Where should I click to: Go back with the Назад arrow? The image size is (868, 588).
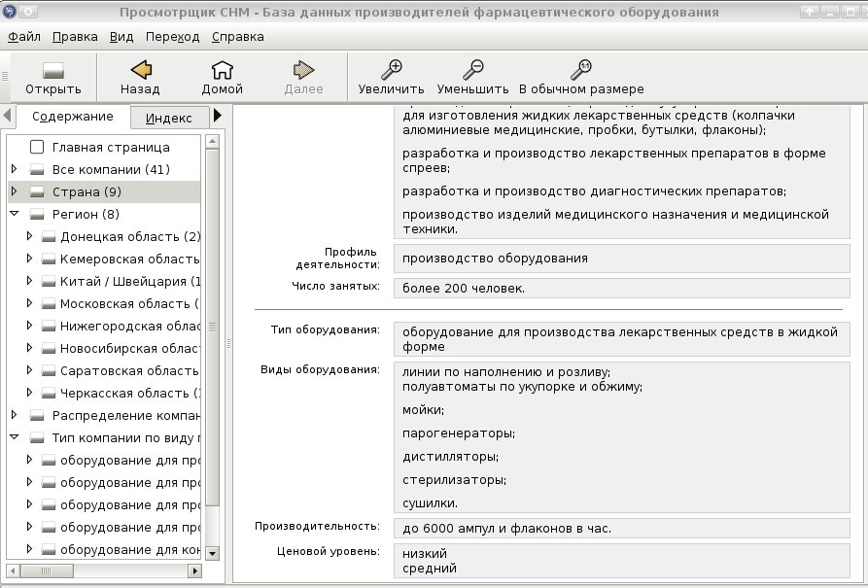pyautogui.click(x=141, y=70)
